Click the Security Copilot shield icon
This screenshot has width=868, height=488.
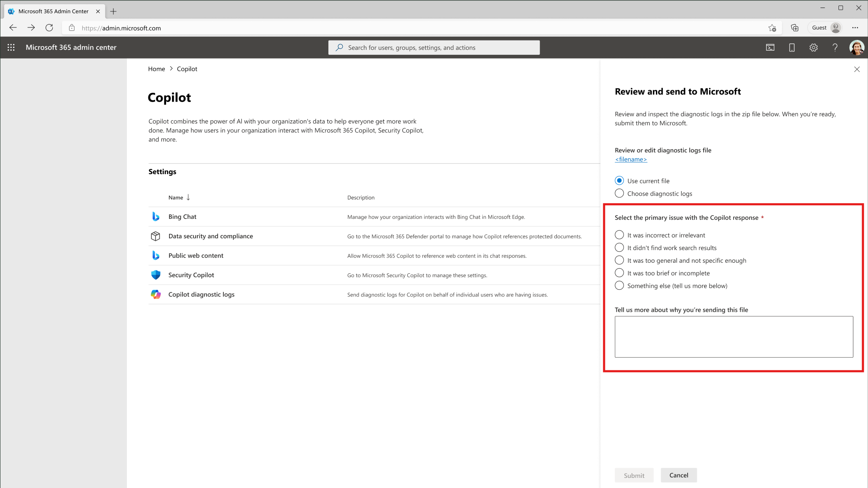pyautogui.click(x=155, y=275)
